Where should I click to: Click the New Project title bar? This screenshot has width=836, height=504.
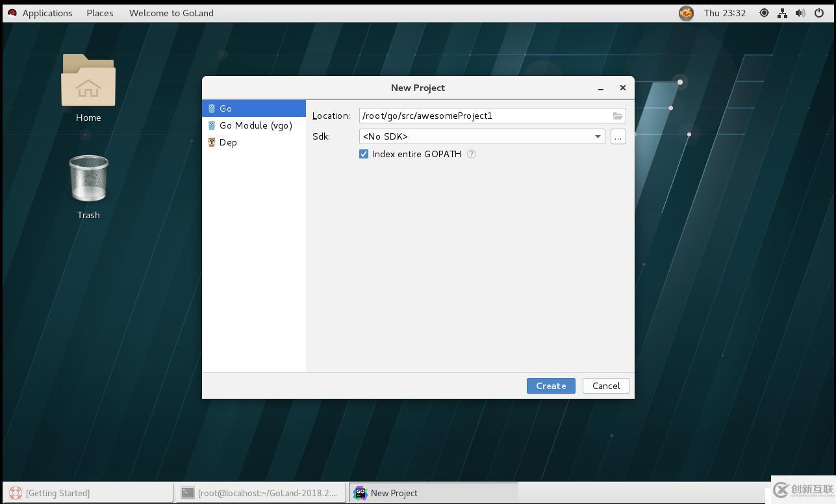click(x=418, y=88)
